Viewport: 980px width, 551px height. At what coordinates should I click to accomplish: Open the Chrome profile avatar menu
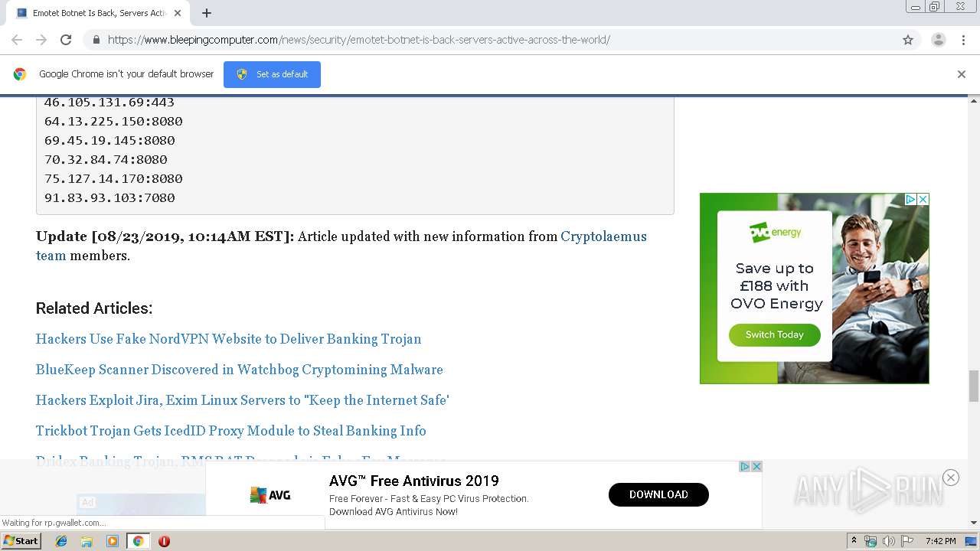938,40
